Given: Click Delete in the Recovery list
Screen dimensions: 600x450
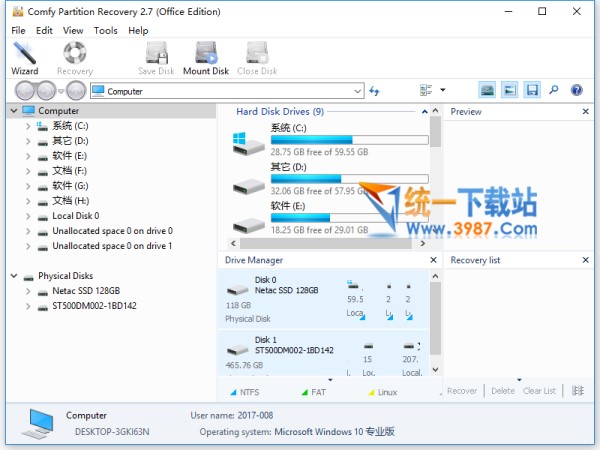Looking at the screenshot, I should coord(503,391).
